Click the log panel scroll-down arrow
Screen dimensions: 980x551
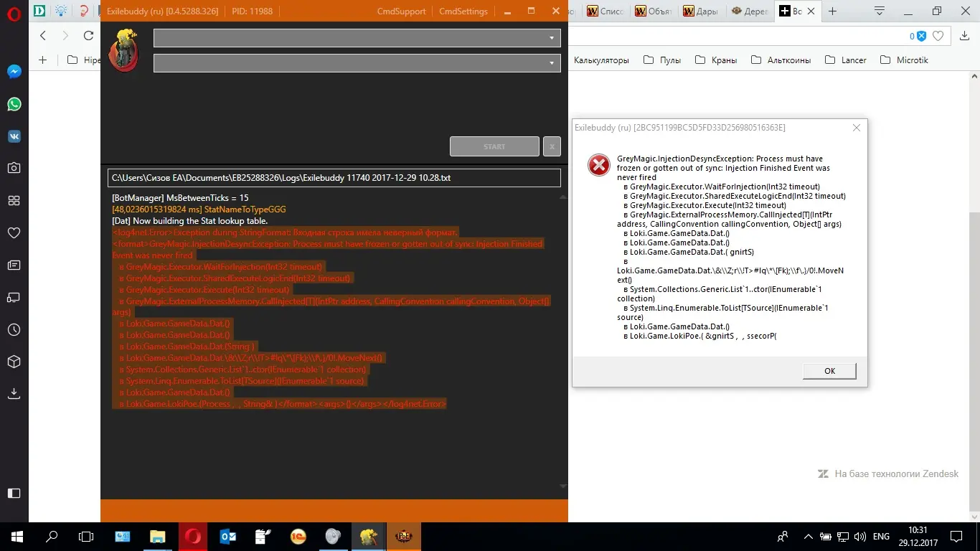point(563,486)
